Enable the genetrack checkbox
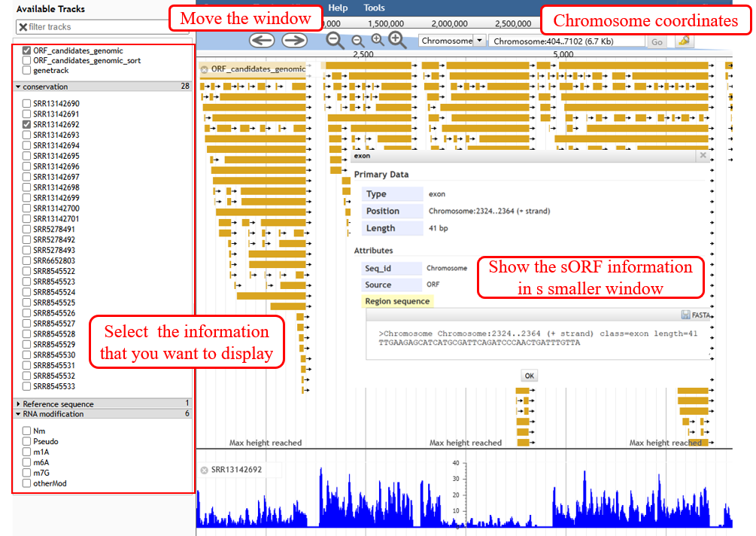 pos(27,70)
